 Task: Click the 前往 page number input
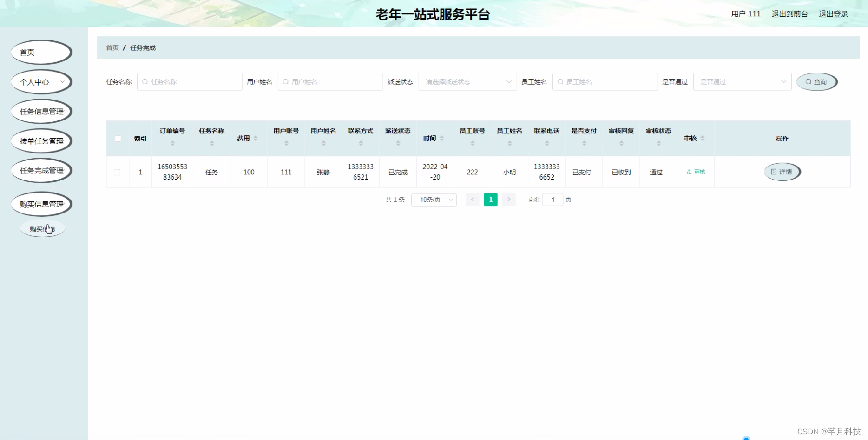553,200
